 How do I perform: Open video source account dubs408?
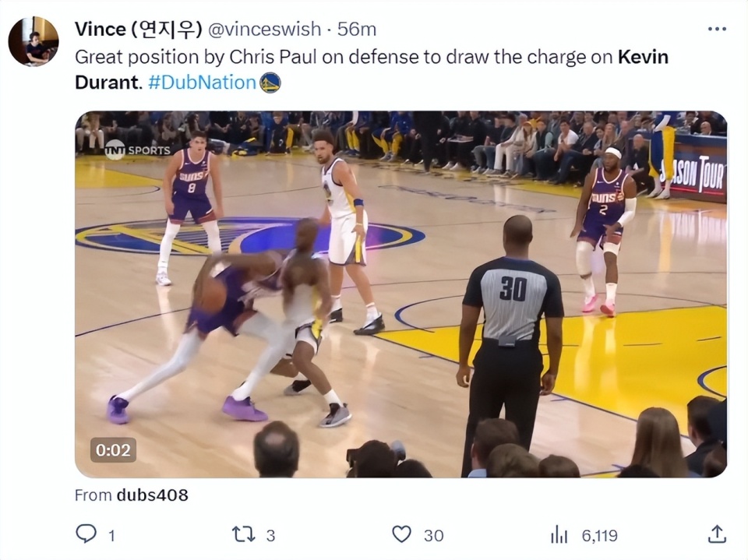(x=152, y=495)
